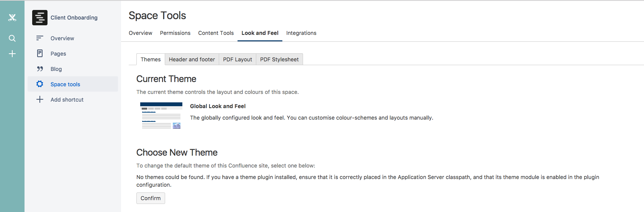Switch to Content Tools tab
644x212 pixels.
[x=216, y=33]
